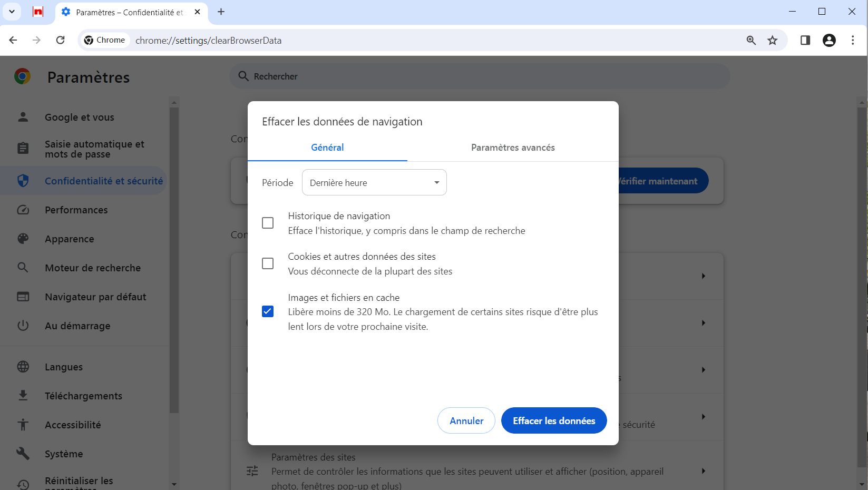The image size is (868, 490).
Task: Click the Effacer les données de navigation title
Action: [x=342, y=122]
